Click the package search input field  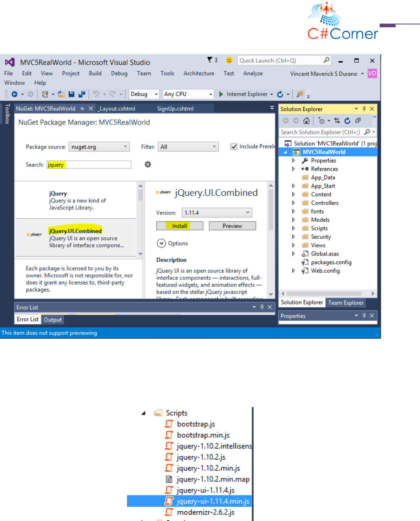click(x=89, y=164)
